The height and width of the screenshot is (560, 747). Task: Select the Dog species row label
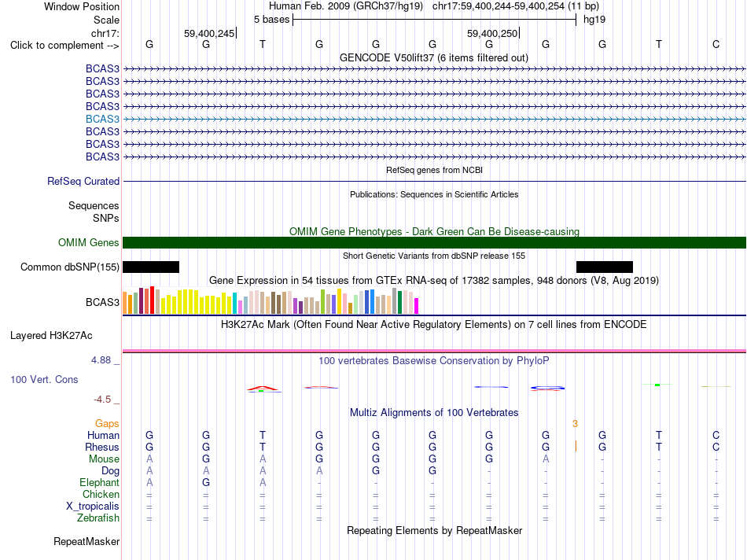(x=110, y=471)
